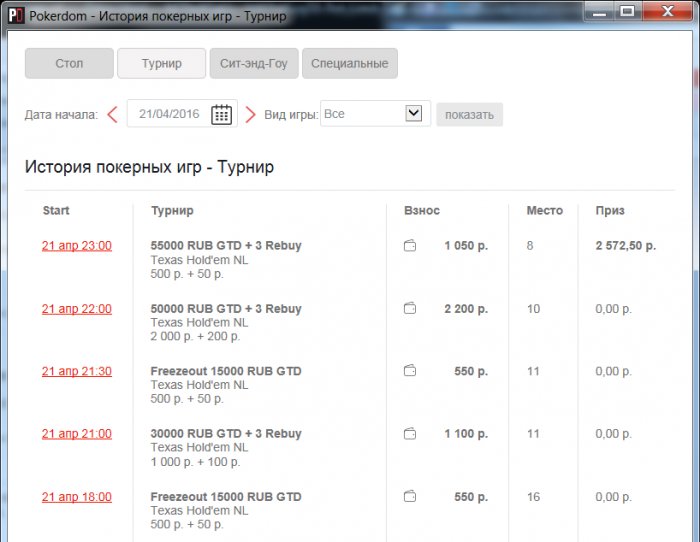Image resolution: width=700 pixels, height=542 pixels.
Task: Click the Приз column header
Action: (x=610, y=211)
